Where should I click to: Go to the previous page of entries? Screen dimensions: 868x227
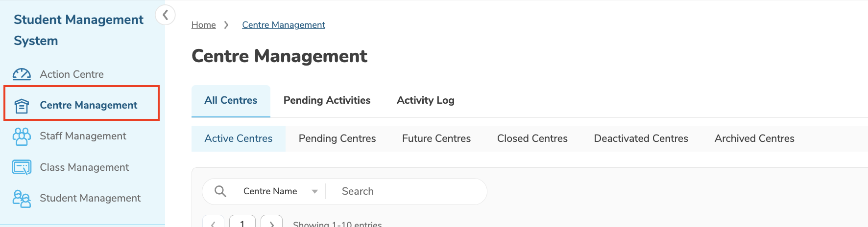213,223
